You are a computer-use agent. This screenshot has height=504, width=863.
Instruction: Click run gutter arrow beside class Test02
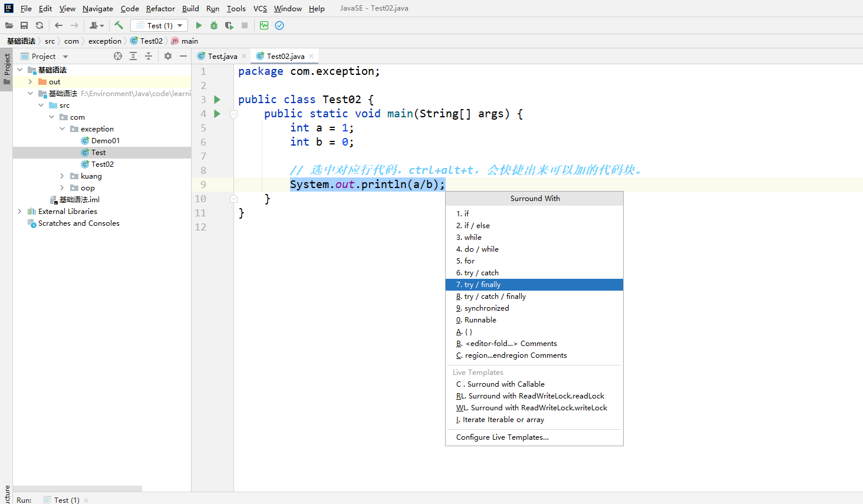coord(217,100)
